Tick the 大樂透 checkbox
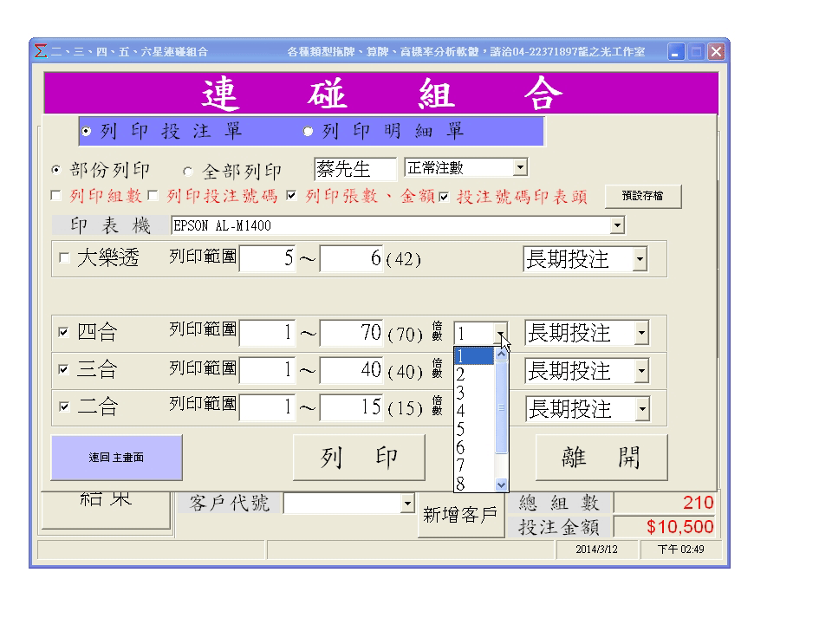 (64, 257)
